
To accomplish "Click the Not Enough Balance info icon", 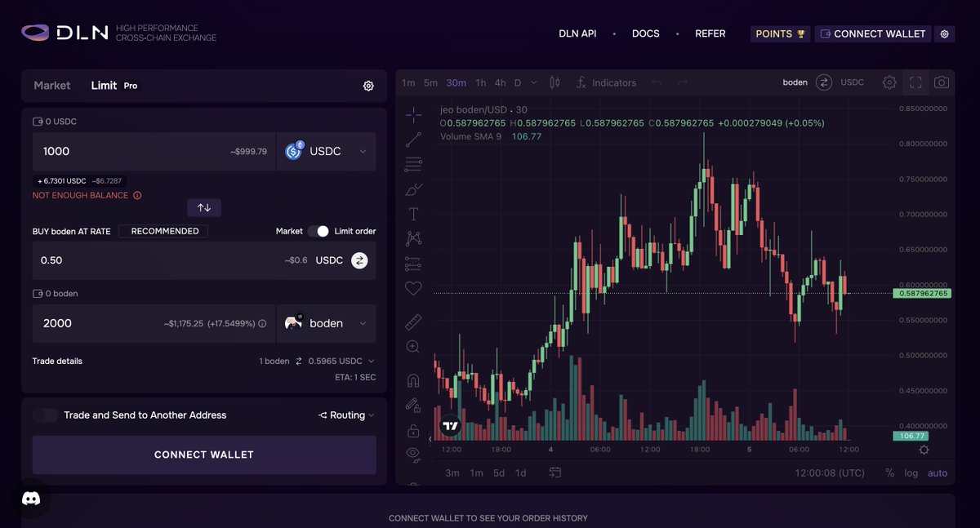I will coord(137,196).
